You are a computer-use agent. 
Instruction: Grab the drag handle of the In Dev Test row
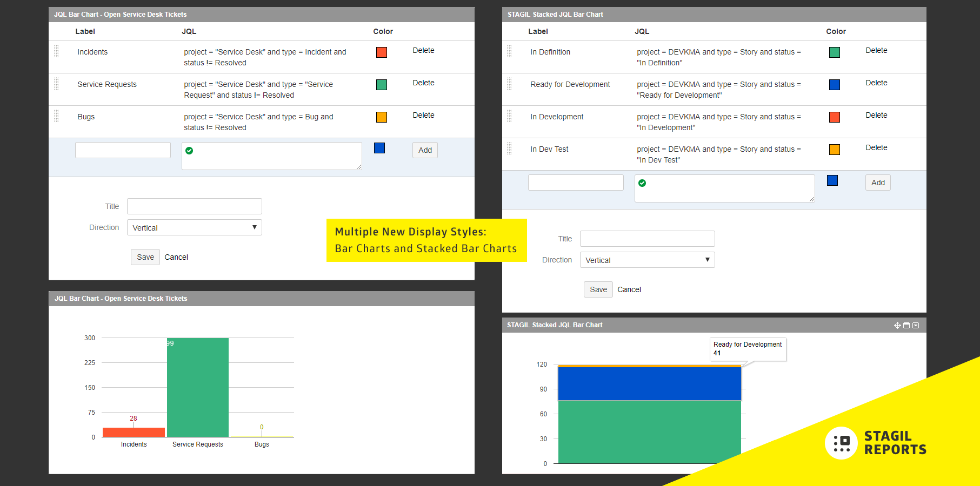coord(509,148)
